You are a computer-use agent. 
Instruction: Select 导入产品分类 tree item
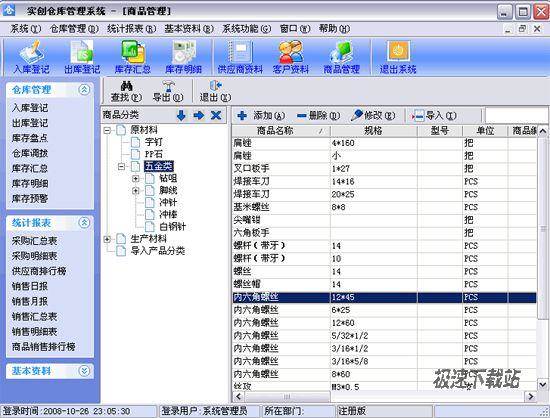pyautogui.click(x=158, y=251)
